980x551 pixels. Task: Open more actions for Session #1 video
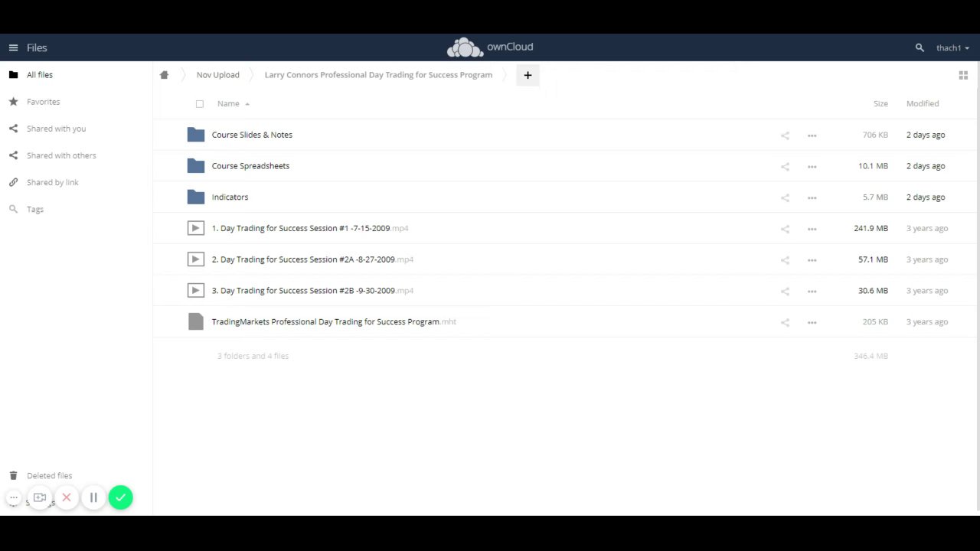coord(812,229)
